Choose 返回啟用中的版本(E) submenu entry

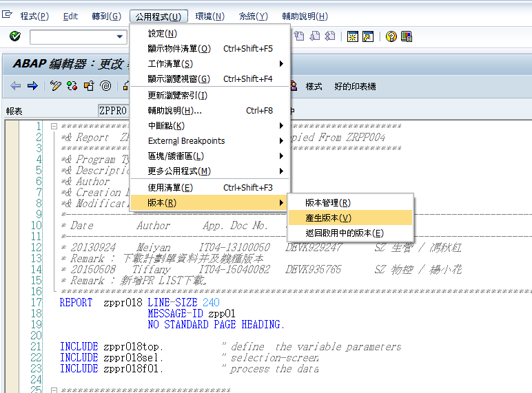350,233
